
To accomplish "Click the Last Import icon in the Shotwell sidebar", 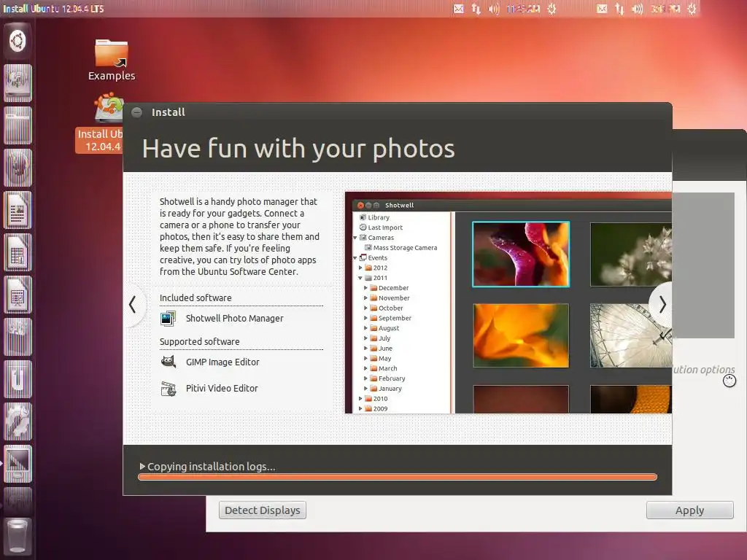I will [x=363, y=227].
